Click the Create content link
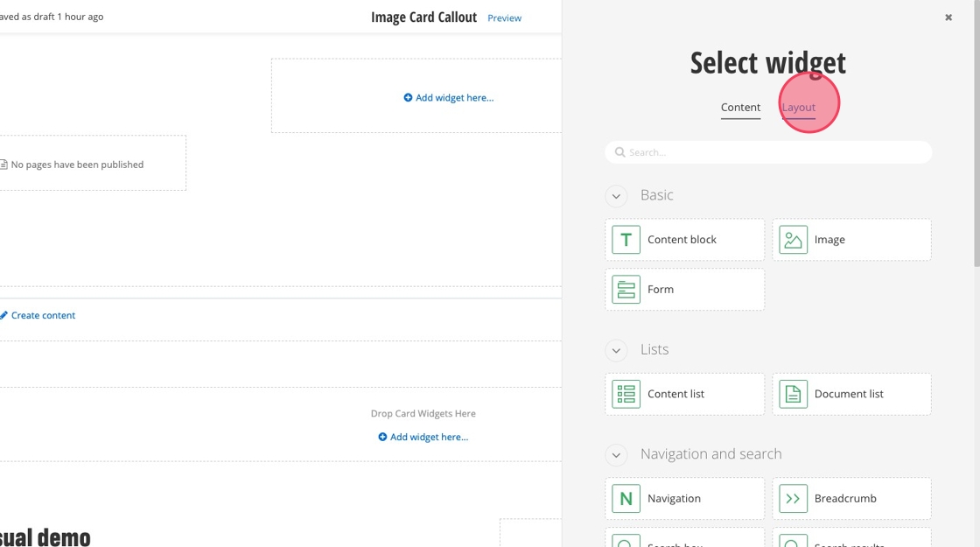Screen dimensions: 980x547 tap(43, 315)
